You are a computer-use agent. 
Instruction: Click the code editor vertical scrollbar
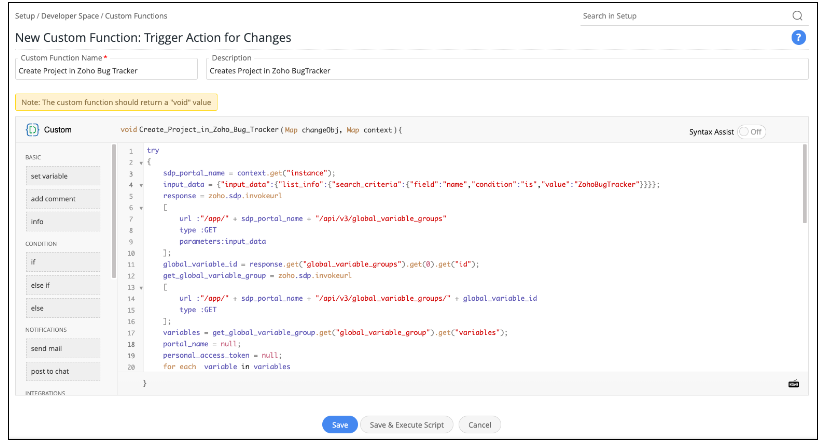(x=805, y=183)
